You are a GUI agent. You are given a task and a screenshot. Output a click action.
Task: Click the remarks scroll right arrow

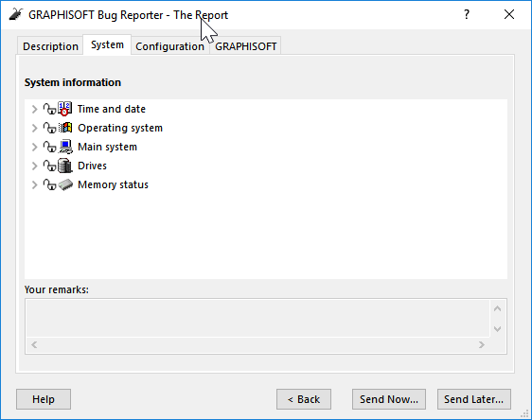coord(482,345)
